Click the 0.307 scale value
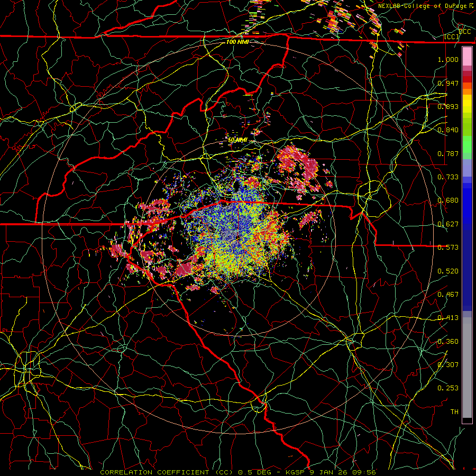Viewport: 476px width, 476px height. coord(448,365)
